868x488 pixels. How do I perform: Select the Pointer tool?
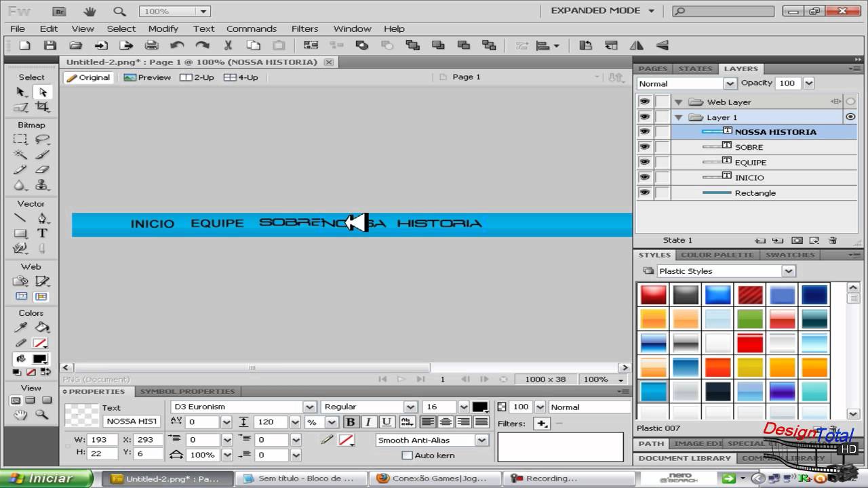[21, 92]
